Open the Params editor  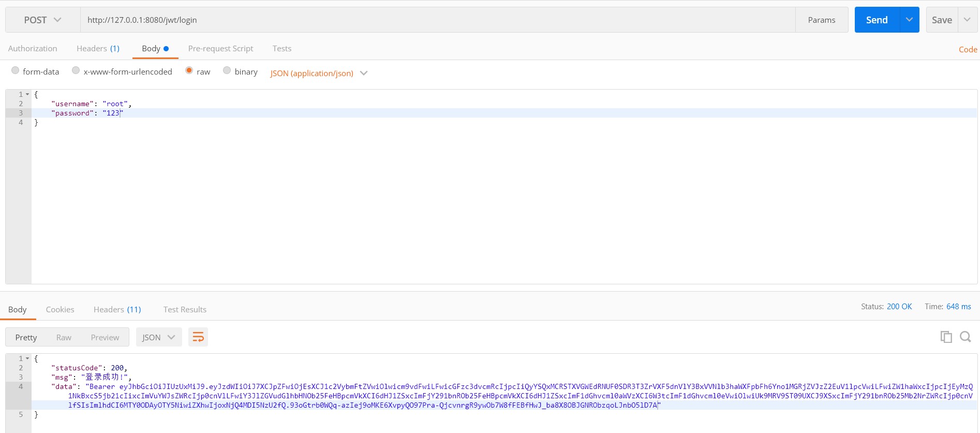coord(822,20)
